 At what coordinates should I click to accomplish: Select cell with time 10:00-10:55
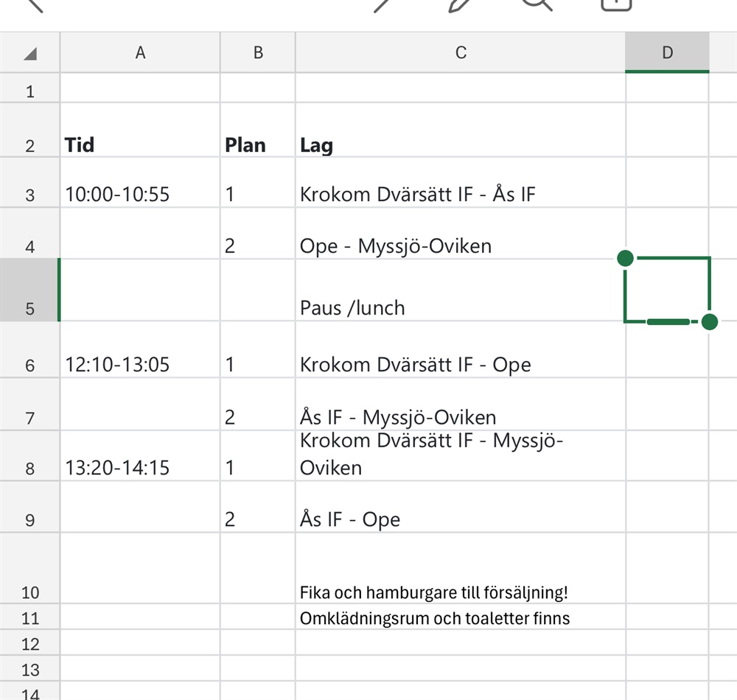[x=140, y=195]
